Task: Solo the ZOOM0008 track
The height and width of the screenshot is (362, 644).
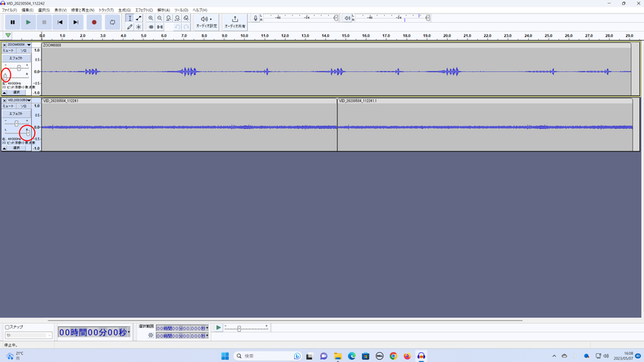Action: pos(23,51)
